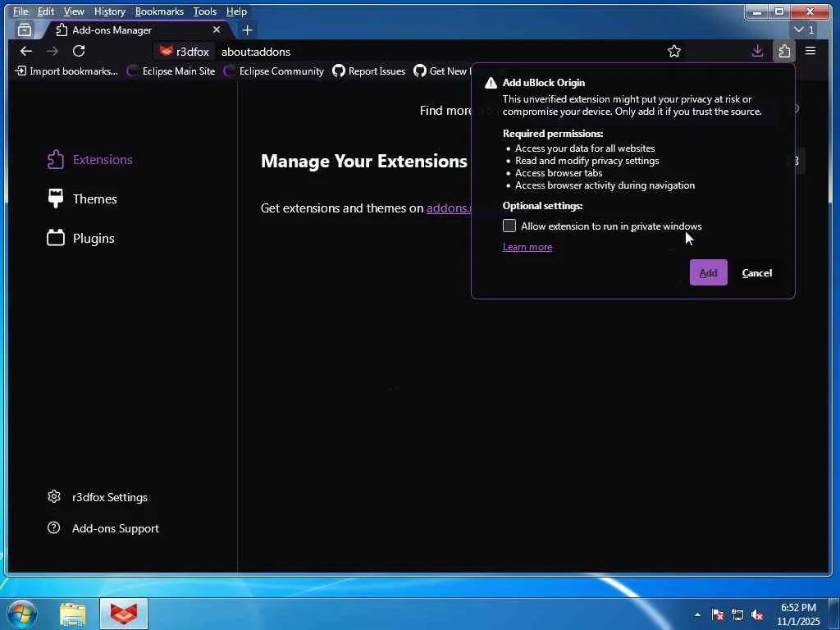Open the tab overview icon left of tabs
This screenshot has width=840, height=630.
(24, 30)
